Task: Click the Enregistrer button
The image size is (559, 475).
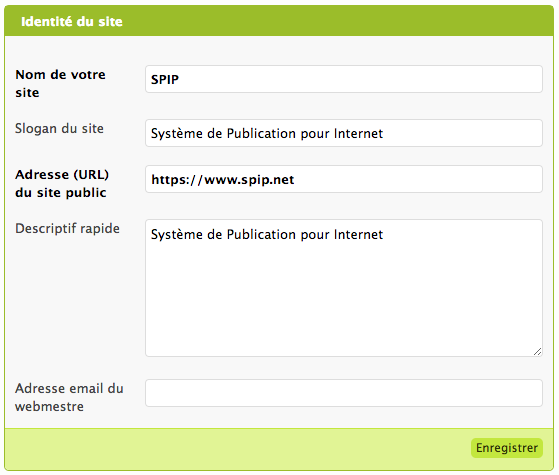Action: [507, 448]
